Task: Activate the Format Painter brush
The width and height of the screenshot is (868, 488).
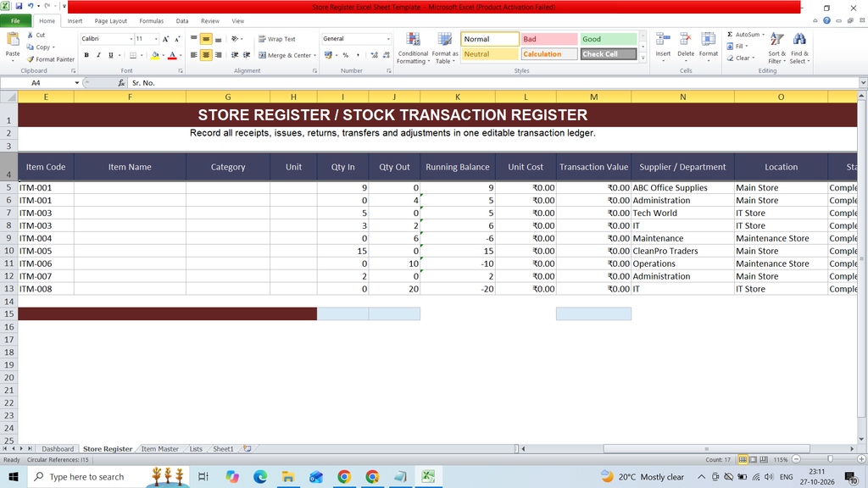Action: pyautogui.click(x=31, y=59)
